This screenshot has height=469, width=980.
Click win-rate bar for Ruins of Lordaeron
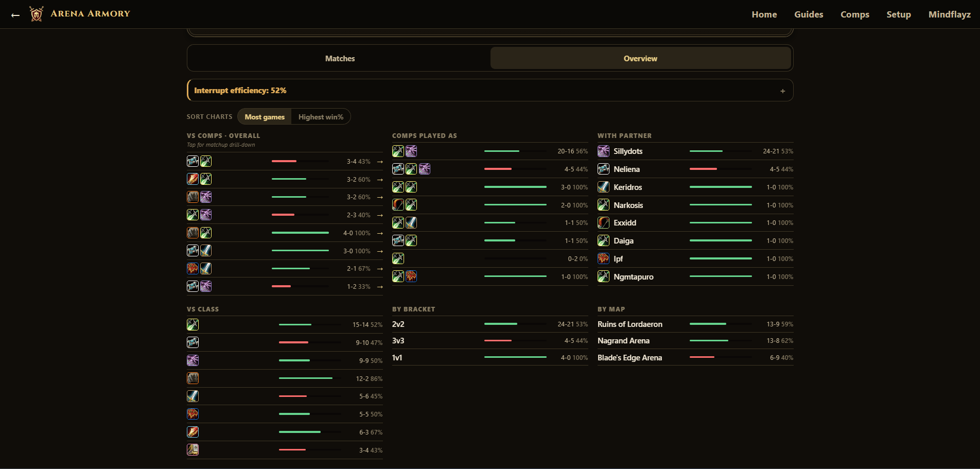pyautogui.click(x=721, y=324)
